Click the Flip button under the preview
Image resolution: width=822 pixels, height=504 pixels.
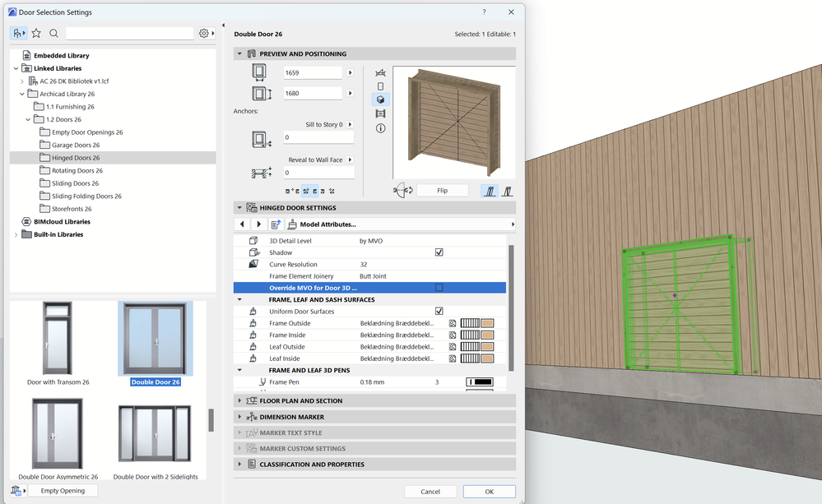tap(443, 190)
